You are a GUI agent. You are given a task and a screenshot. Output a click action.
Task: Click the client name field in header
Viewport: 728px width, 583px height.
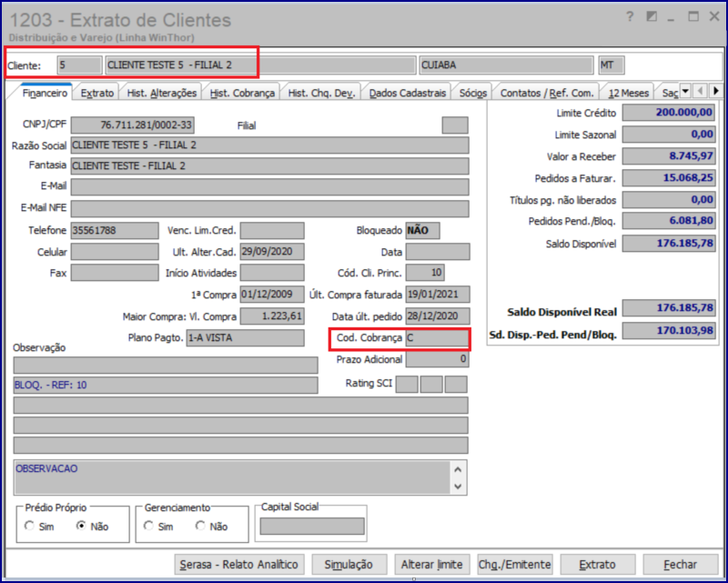[260, 65]
